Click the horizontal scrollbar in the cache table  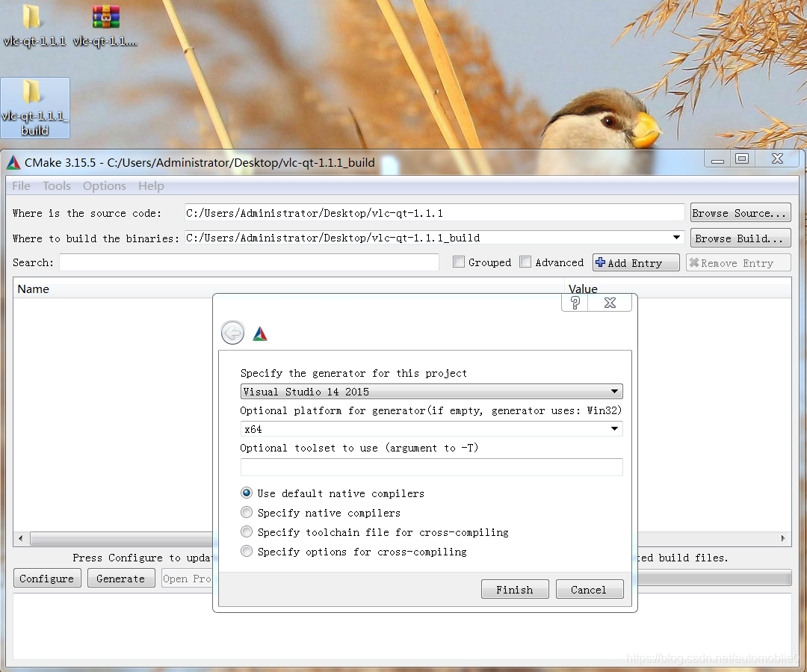click(x=121, y=539)
